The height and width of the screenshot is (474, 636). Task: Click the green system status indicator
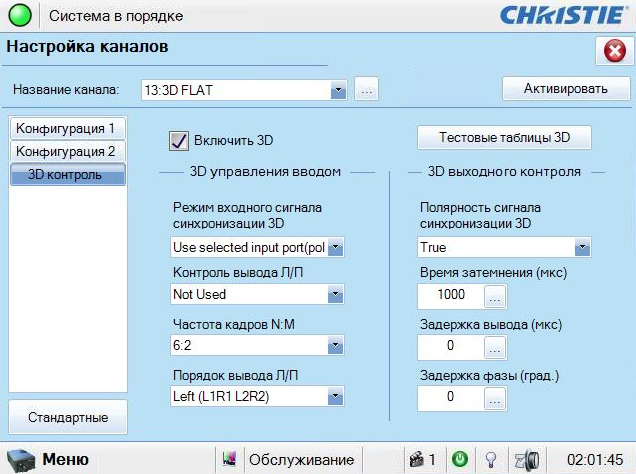pyautogui.click(x=21, y=16)
